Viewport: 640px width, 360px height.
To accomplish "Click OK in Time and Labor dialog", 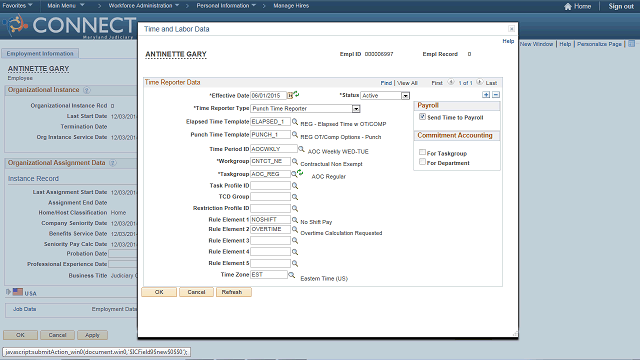I will point(159,292).
